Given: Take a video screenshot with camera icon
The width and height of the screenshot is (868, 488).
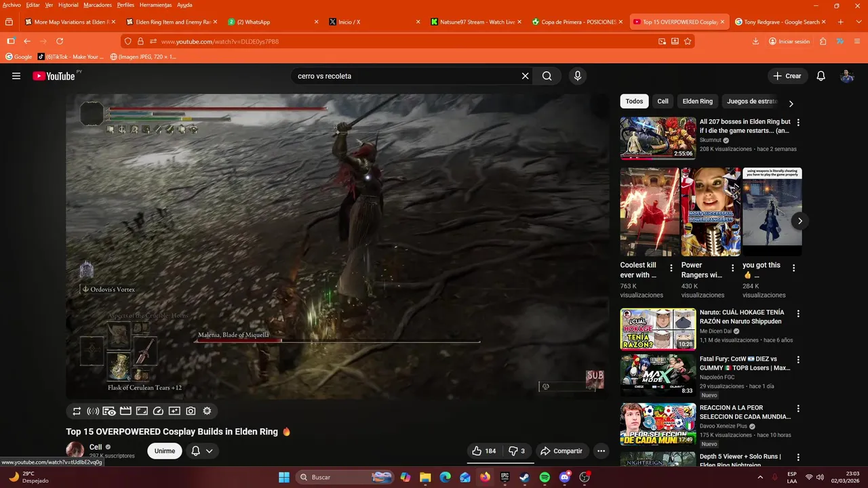Looking at the screenshot, I should pyautogui.click(x=191, y=411).
